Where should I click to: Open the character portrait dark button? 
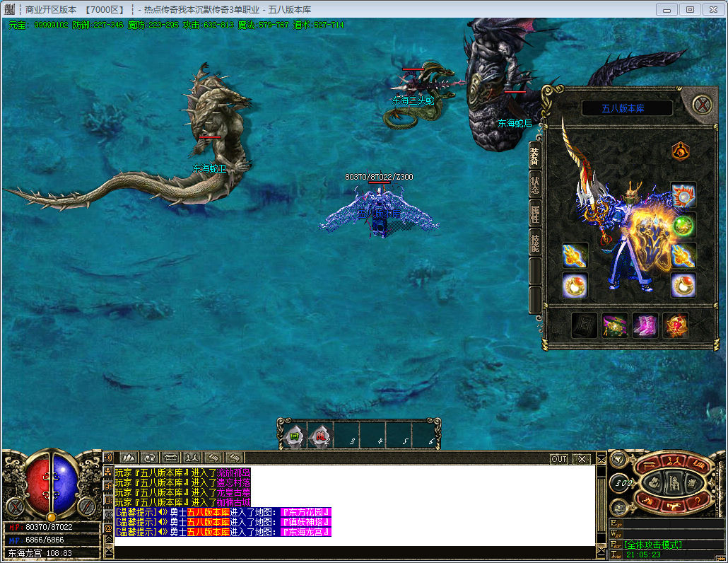click(654, 483)
